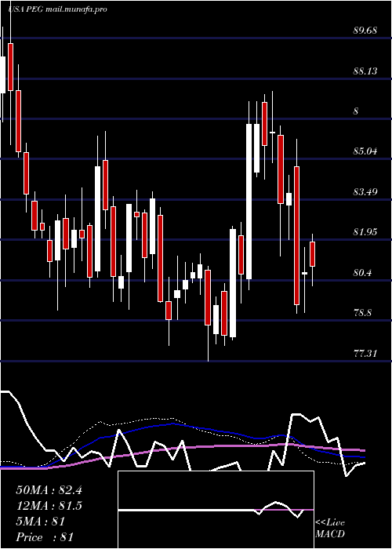Click the 85.04 price level label
392x549 pixels.
pos(365,151)
